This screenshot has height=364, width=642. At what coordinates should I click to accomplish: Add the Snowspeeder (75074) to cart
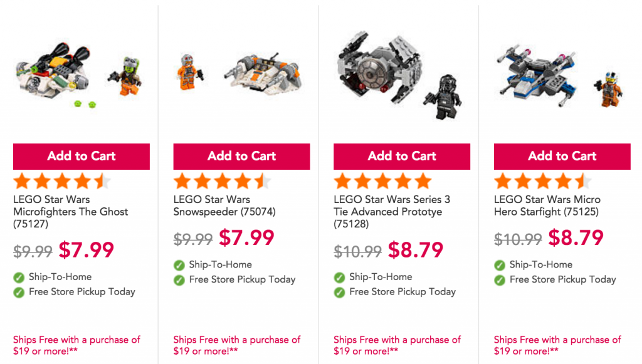pos(241,156)
